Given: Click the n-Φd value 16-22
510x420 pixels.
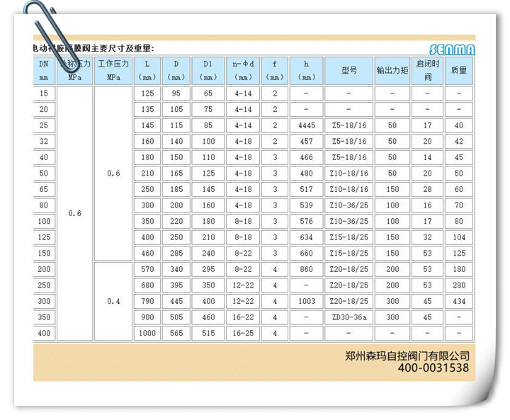Looking at the screenshot, I should [243, 317].
